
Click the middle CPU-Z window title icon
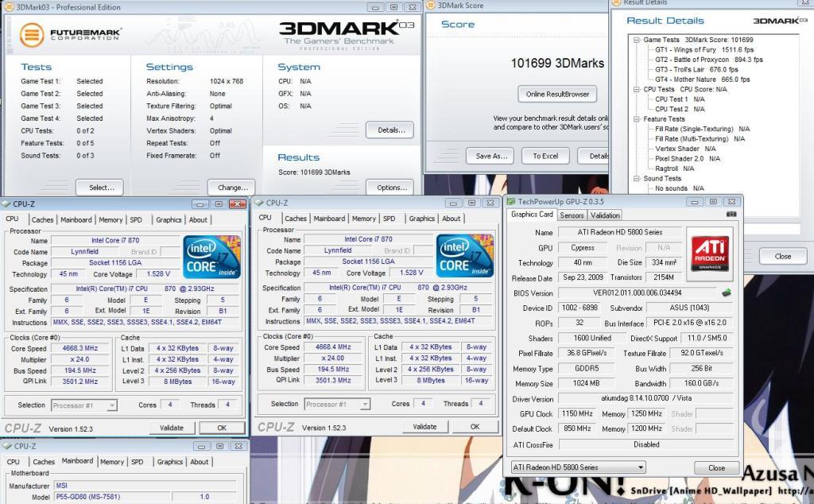tap(258, 203)
